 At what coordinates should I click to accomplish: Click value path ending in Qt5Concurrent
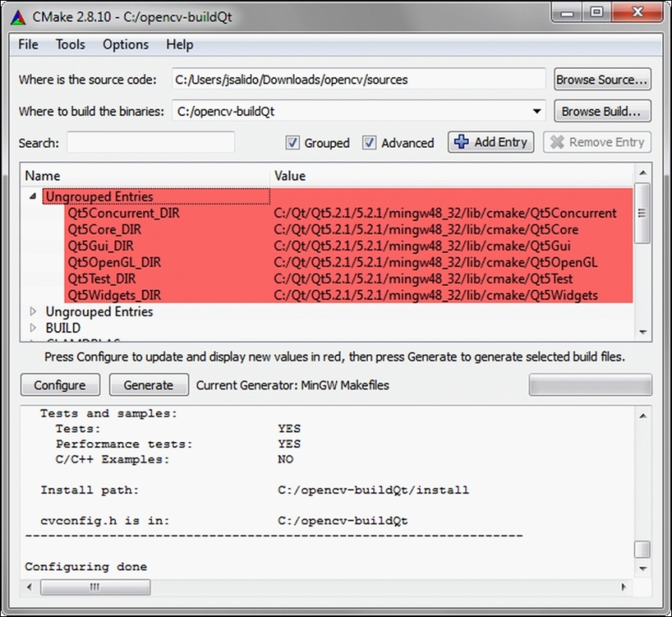(445, 214)
